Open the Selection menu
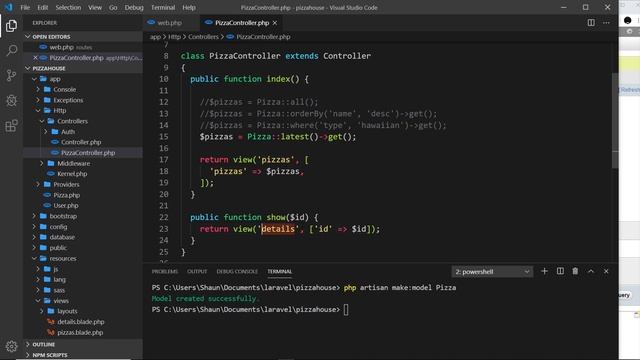 coord(68,7)
